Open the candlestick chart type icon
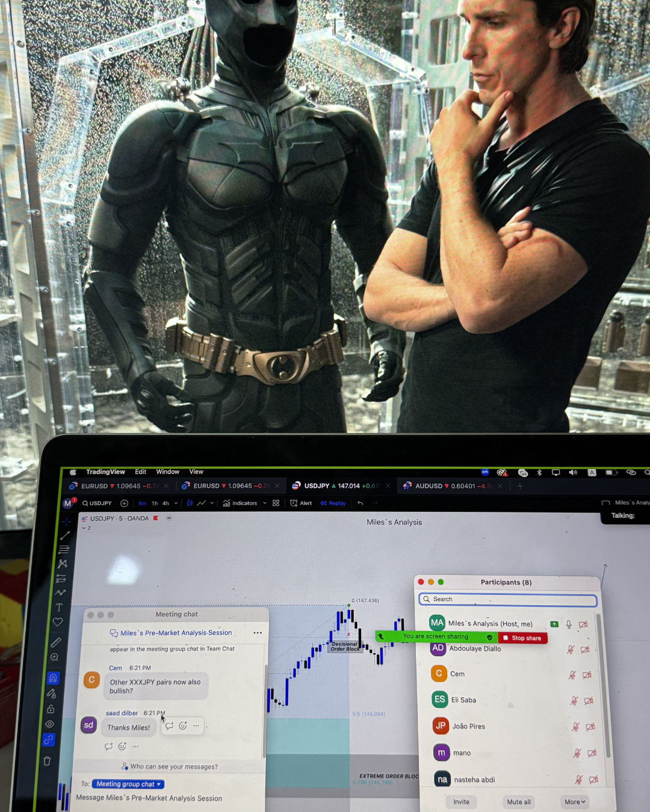The width and height of the screenshot is (650, 812). tap(190, 503)
